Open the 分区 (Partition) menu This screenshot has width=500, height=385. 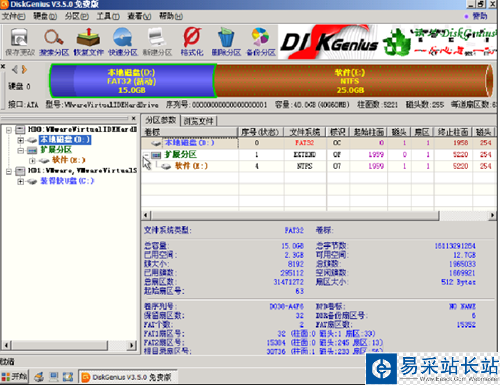[x=77, y=16]
